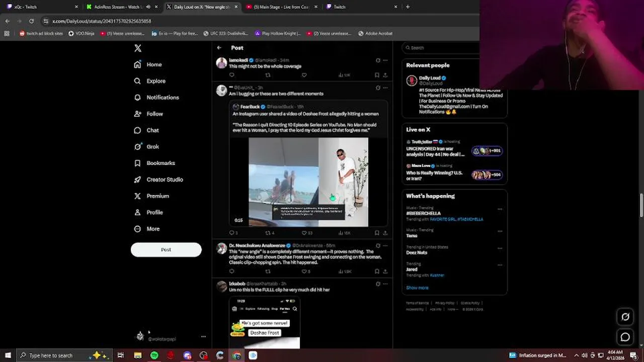The width and height of the screenshot is (644, 362).
Task: Click the white Post button
Action: 166,249
